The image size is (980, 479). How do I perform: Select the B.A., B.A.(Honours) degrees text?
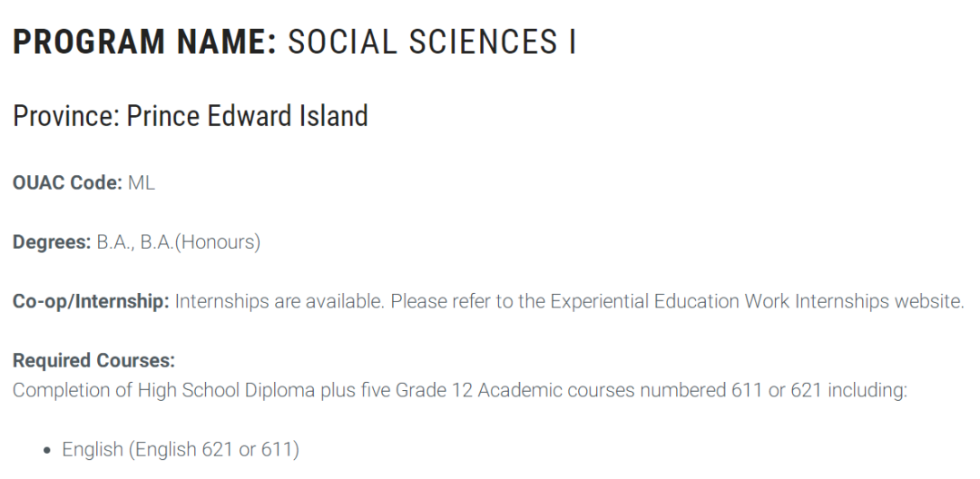click(179, 241)
